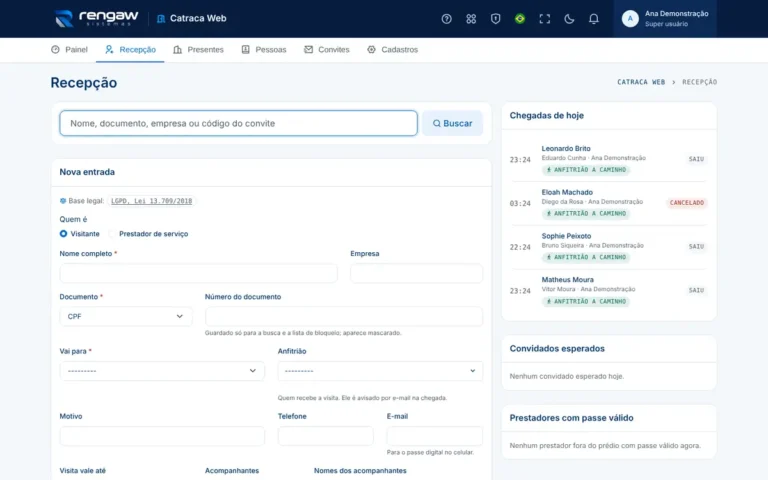Click the Nova entrada heading

(87, 172)
